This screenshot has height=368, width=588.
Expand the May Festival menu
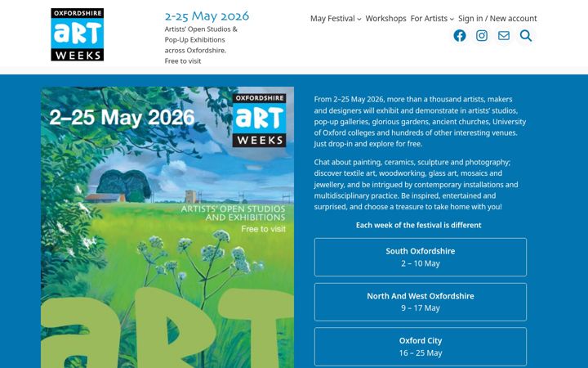pos(336,18)
